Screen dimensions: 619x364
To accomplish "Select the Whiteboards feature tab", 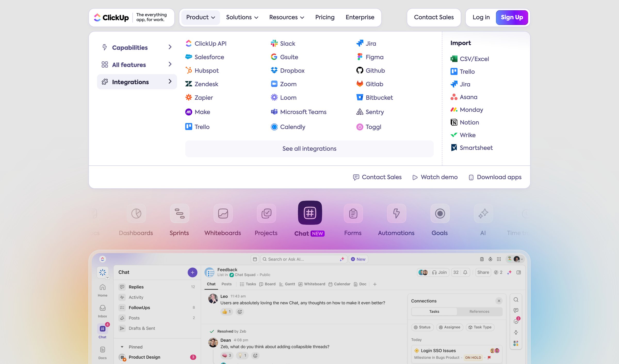I will point(223,220).
